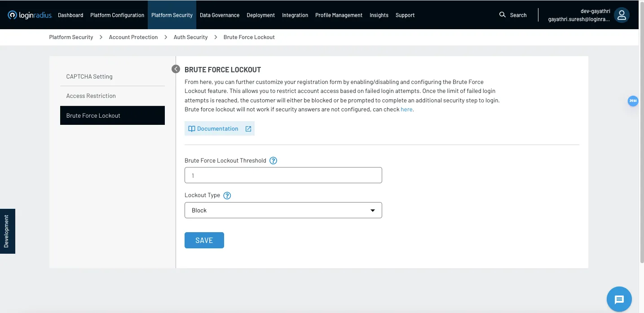The width and height of the screenshot is (644, 313).
Task: Open the chat support bubble
Action: click(x=619, y=299)
